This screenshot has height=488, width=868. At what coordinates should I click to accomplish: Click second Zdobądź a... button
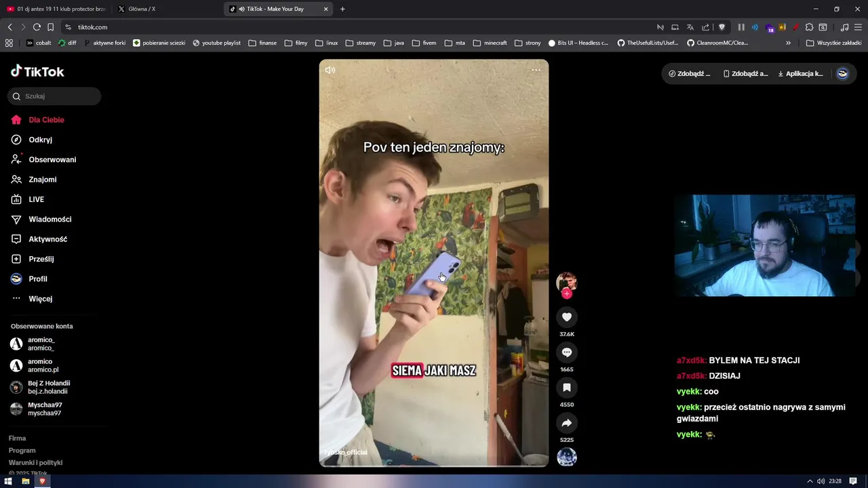pyautogui.click(x=745, y=74)
